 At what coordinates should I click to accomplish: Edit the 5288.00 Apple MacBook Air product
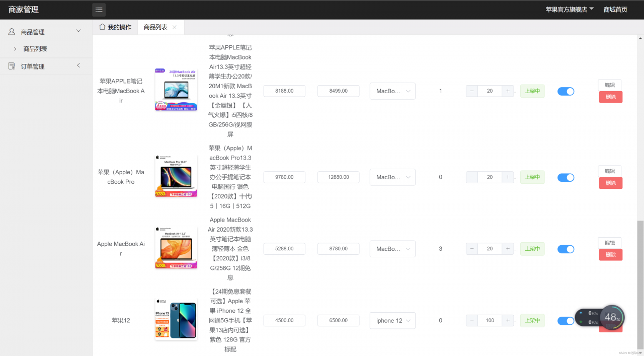click(x=610, y=243)
